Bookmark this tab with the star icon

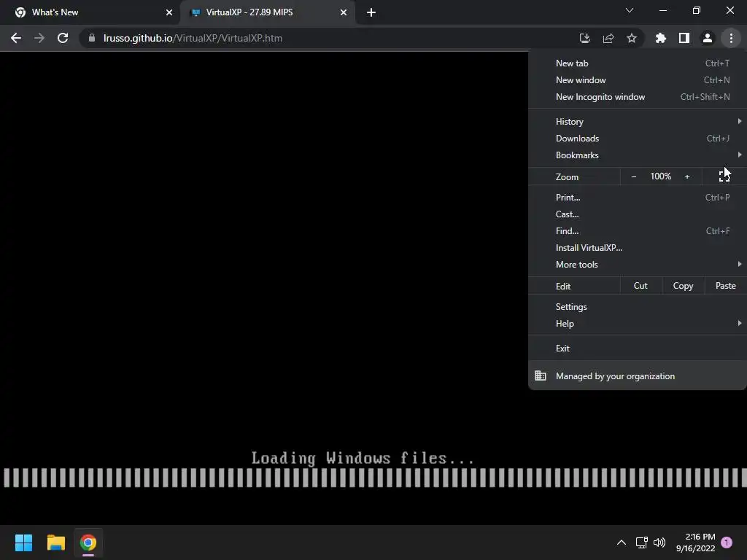[631, 38]
